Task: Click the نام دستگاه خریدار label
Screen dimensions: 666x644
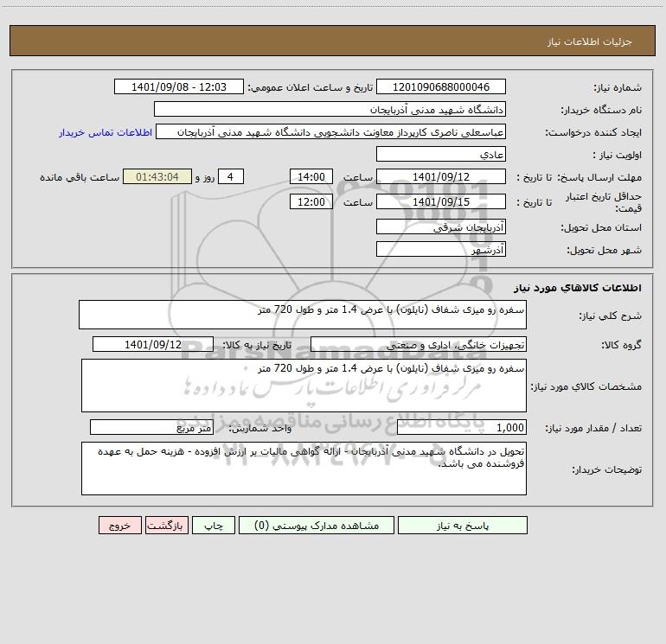Action: [601, 110]
